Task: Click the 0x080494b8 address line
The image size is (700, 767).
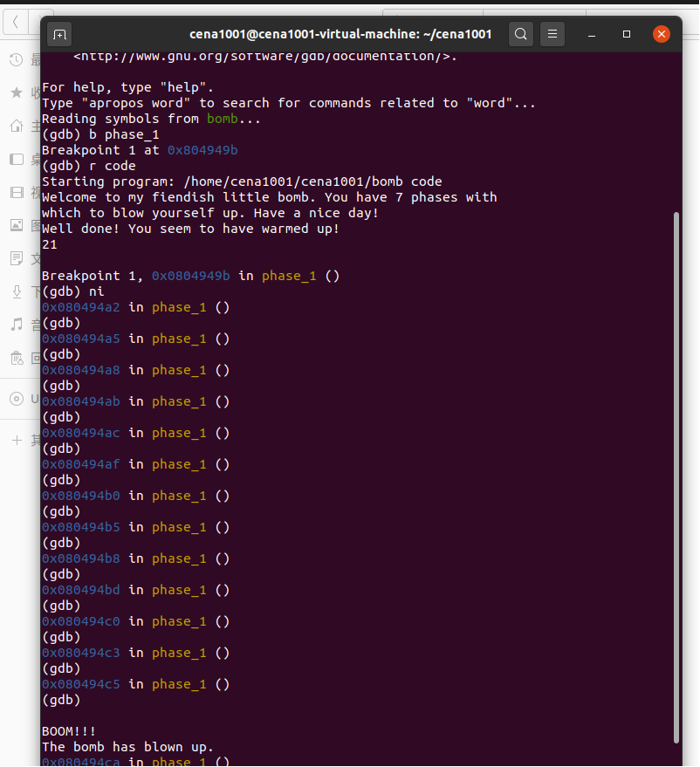Action: (135, 558)
